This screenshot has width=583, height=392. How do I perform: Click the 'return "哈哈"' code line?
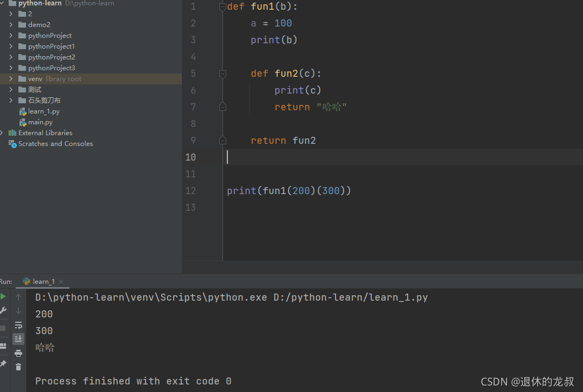click(311, 107)
